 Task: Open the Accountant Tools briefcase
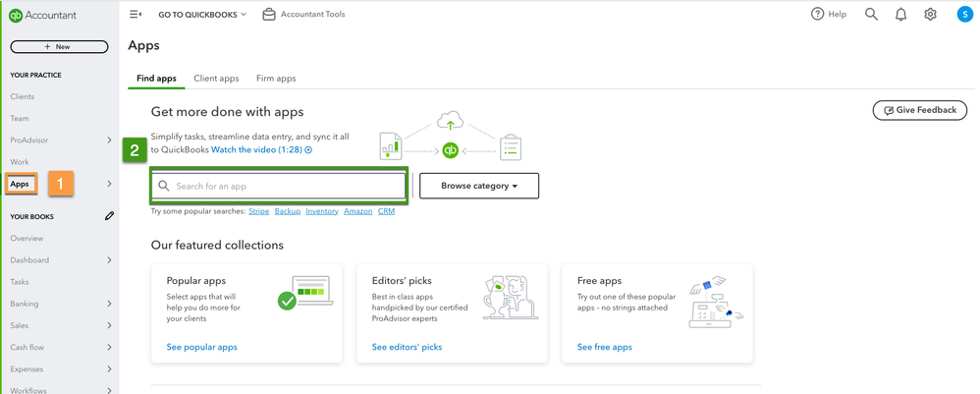click(303, 15)
